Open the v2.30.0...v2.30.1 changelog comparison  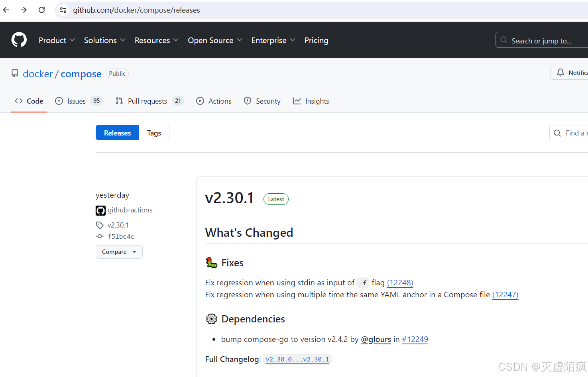297,359
